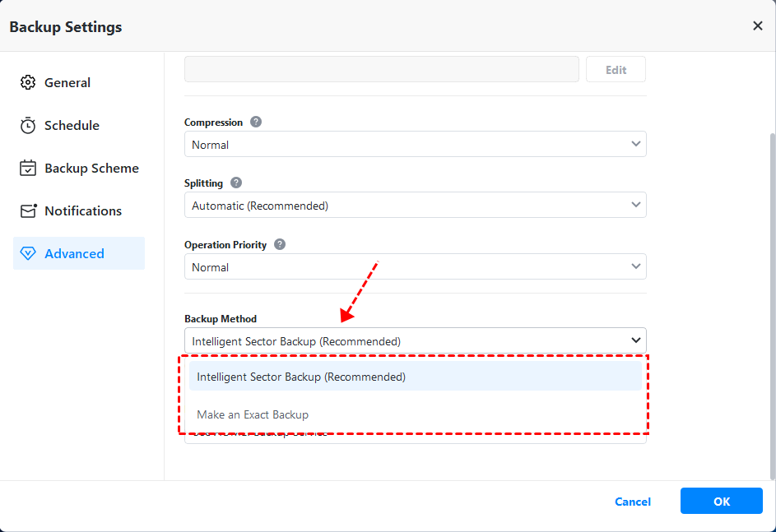Click the Notifications envelope icon
This screenshot has width=776, height=532.
pos(28,210)
